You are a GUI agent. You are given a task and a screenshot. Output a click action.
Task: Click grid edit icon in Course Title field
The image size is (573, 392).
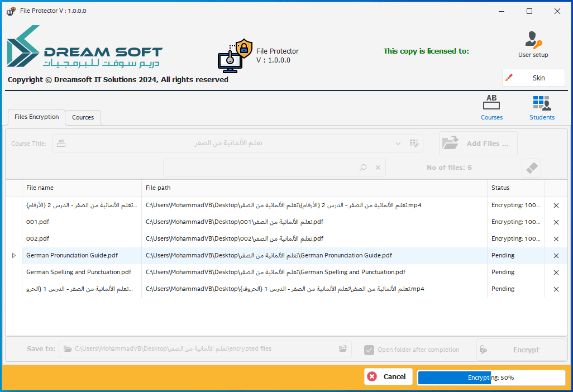[x=414, y=143]
